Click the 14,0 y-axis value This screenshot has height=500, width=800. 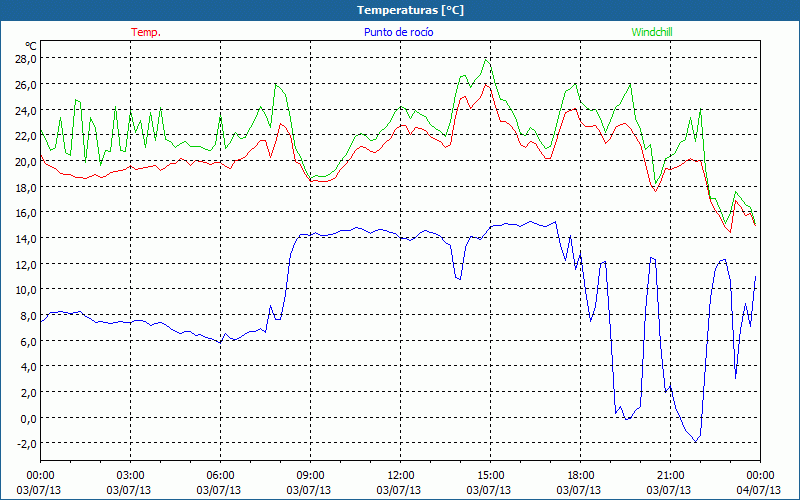pyautogui.click(x=26, y=238)
